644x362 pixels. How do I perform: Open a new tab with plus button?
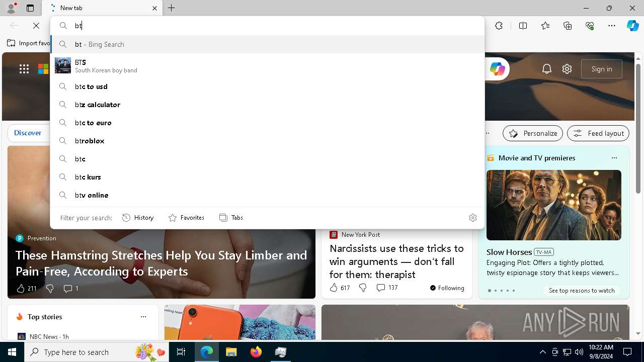coord(172,8)
